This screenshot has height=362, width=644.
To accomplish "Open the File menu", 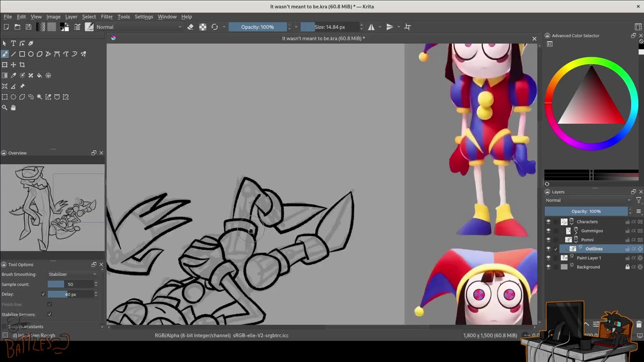I will 8,17.
